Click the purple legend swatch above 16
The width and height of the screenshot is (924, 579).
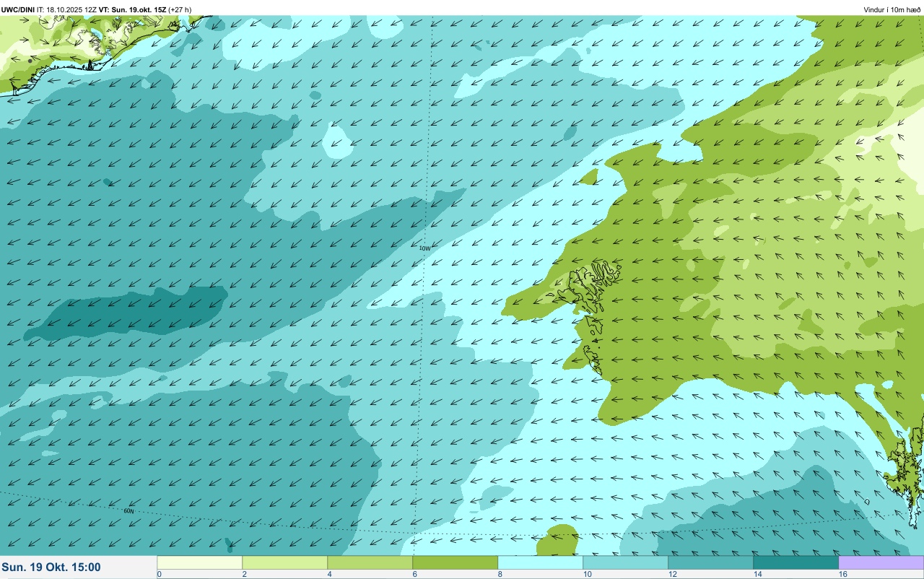pos(881,562)
